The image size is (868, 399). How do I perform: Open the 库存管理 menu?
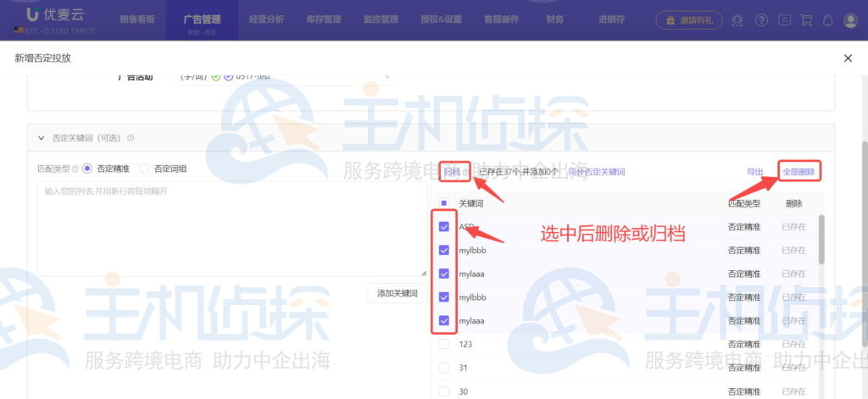click(323, 19)
